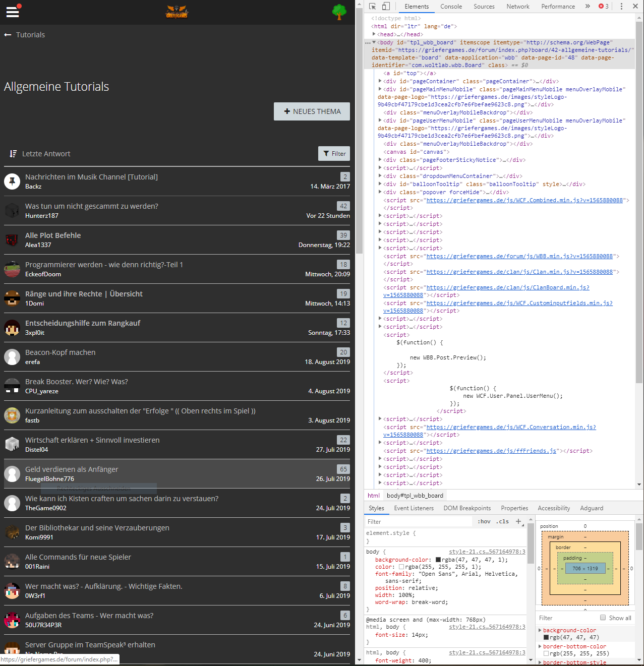Expand the background-color computed property
This screenshot has height=666, width=644.
tap(540, 630)
